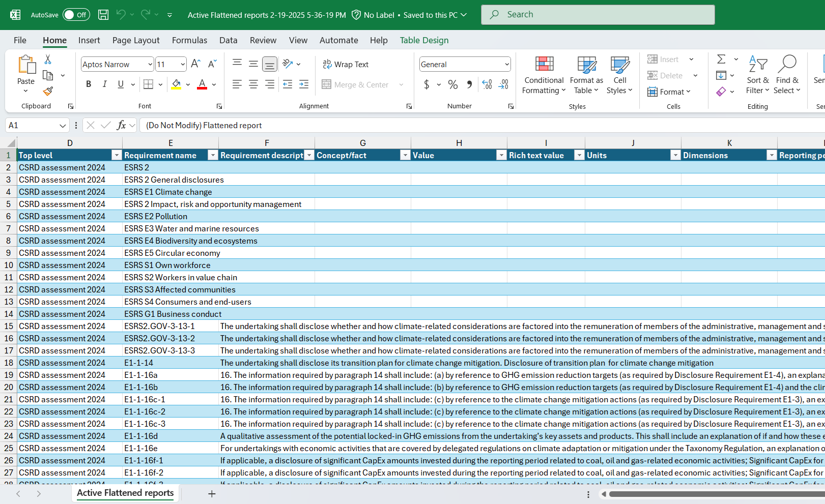Click the AutoSum sigma icon
825x504 pixels.
pyautogui.click(x=721, y=60)
